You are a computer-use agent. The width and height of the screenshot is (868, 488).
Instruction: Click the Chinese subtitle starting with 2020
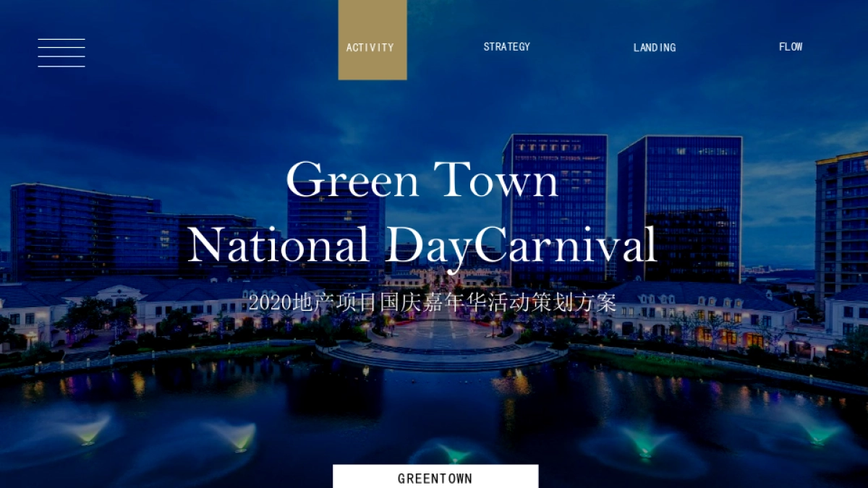click(x=433, y=302)
